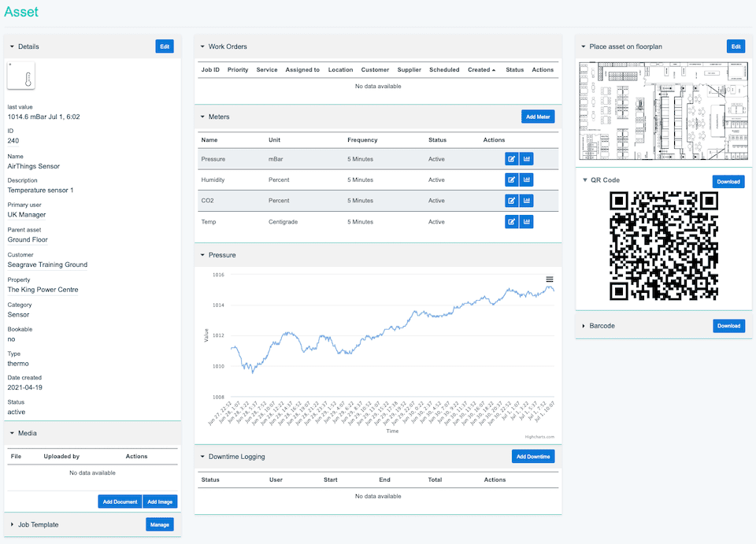Open the chart icon for Temp meter
The height and width of the screenshot is (544, 756).
[527, 222]
